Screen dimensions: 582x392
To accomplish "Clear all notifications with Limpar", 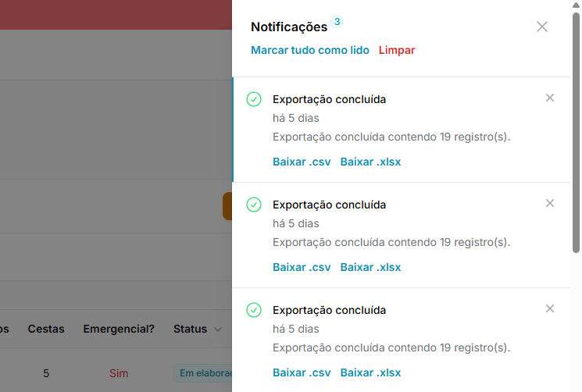I will [x=397, y=50].
